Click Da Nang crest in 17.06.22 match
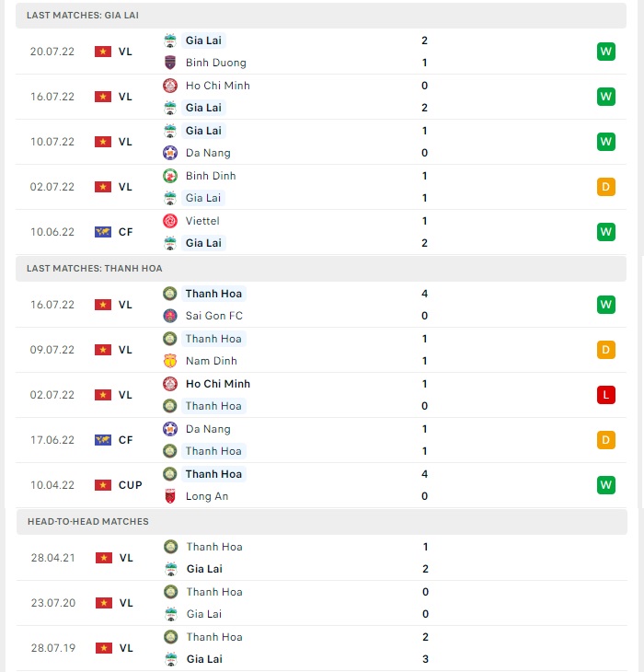The width and height of the screenshot is (644, 672). tap(170, 429)
